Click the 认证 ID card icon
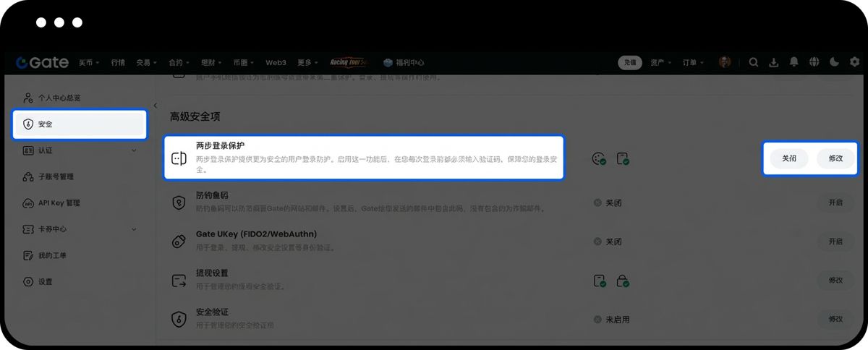Viewport: 868px width, 350px height. point(28,150)
